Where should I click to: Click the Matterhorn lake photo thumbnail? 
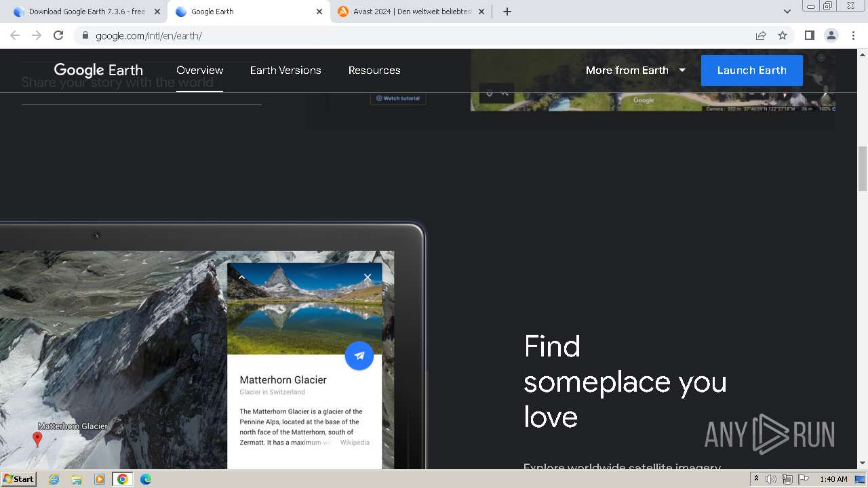click(x=304, y=308)
